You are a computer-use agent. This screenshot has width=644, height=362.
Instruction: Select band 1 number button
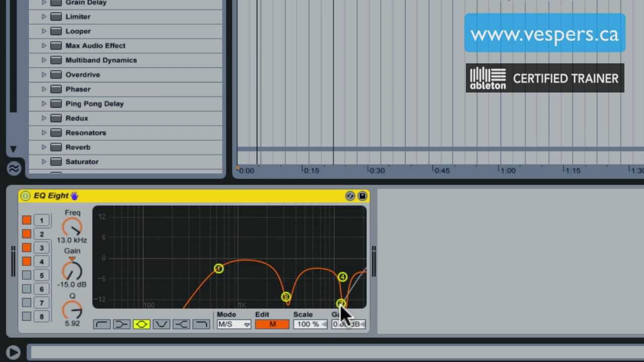(x=42, y=220)
